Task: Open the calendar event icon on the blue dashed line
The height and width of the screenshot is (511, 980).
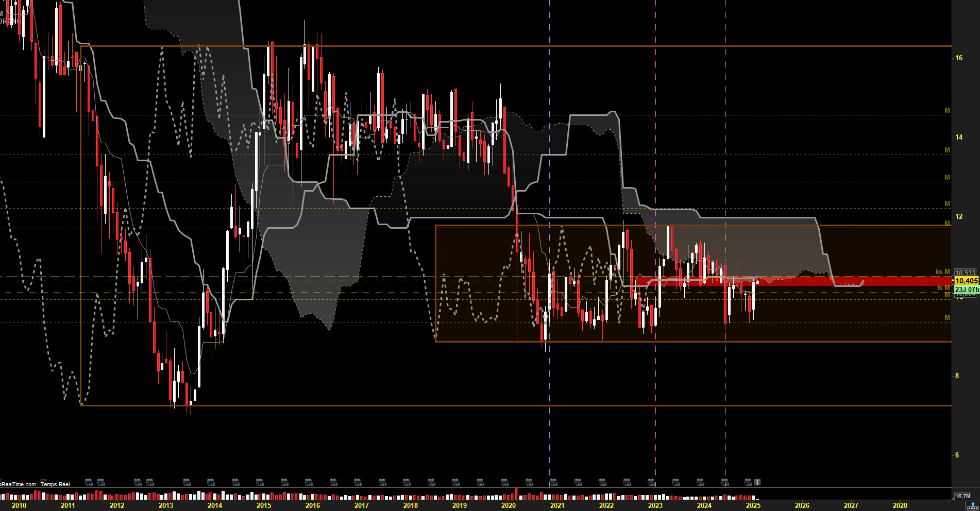Action: click(553, 482)
